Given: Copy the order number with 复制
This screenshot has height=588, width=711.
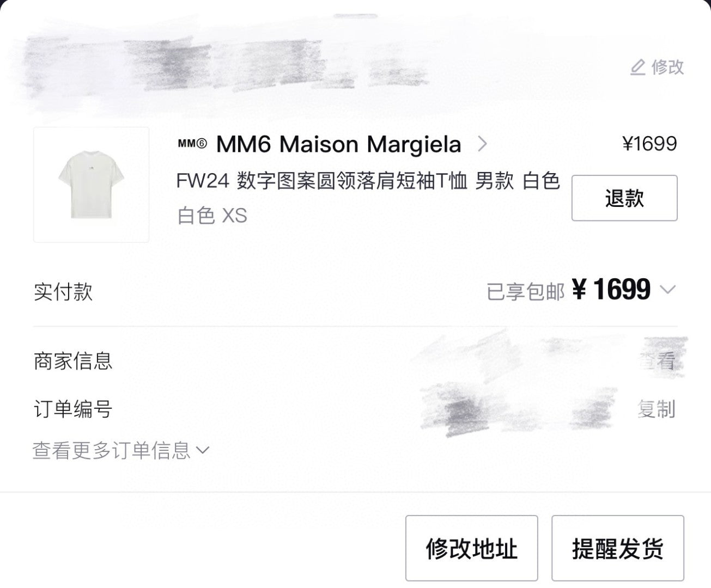Looking at the screenshot, I should (x=657, y=408).
